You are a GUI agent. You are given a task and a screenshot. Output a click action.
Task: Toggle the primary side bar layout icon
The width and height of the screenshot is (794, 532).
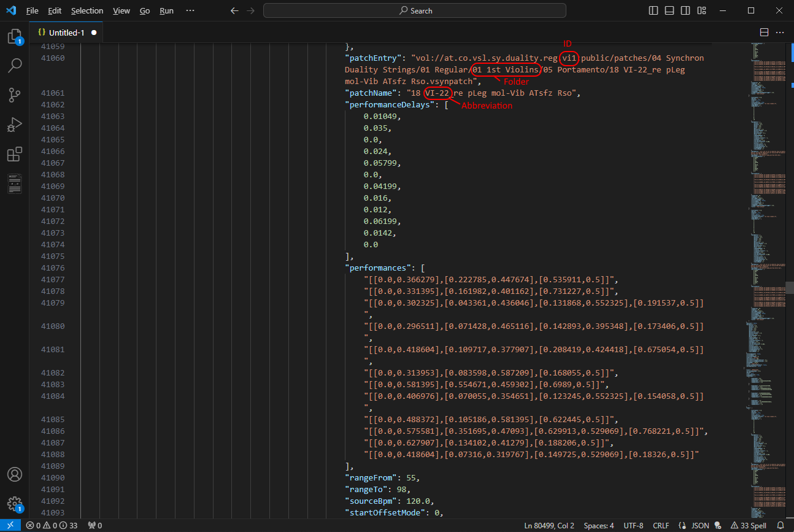click(x=653, y=10)
